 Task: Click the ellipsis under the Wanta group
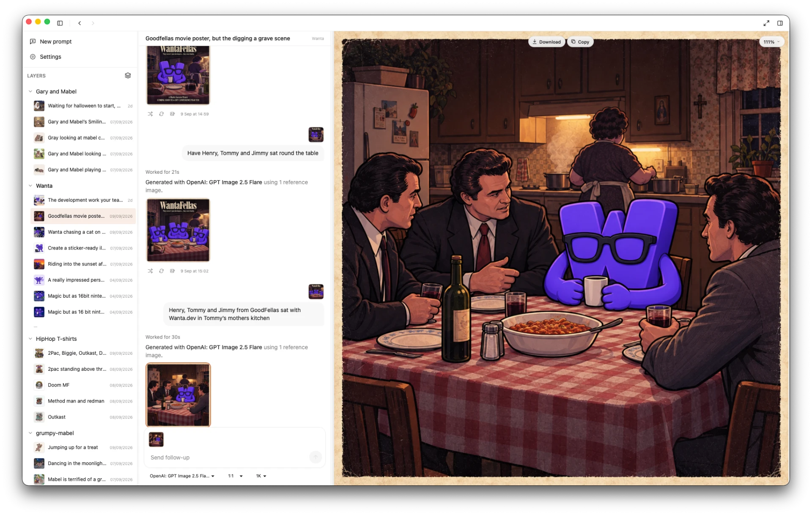(36, 327)
